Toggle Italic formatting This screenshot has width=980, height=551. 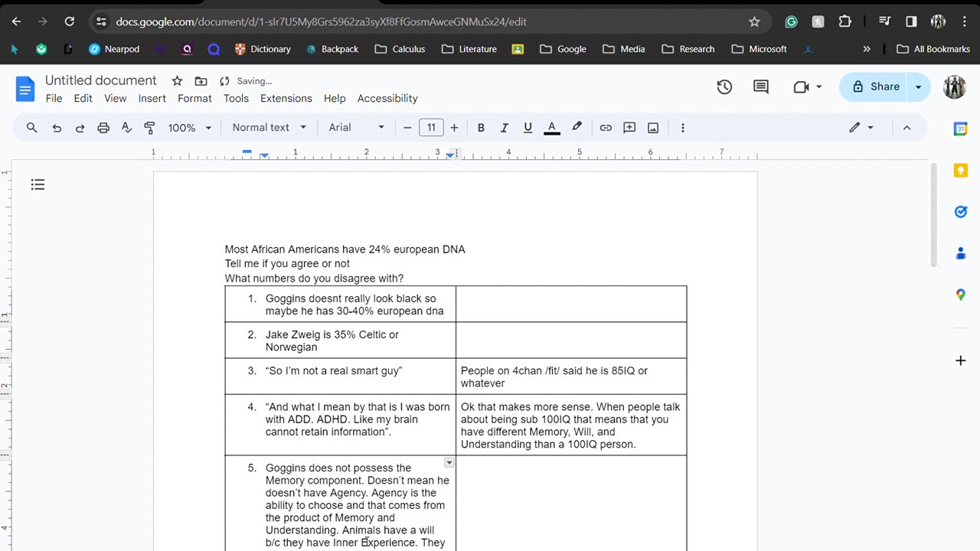[504, 128]
